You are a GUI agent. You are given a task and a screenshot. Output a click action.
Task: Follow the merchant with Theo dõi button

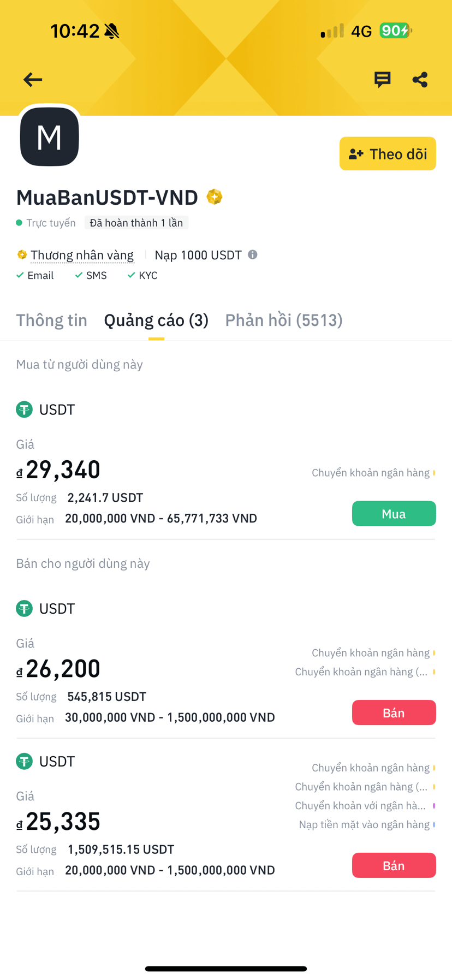click(x=388, y=153)
